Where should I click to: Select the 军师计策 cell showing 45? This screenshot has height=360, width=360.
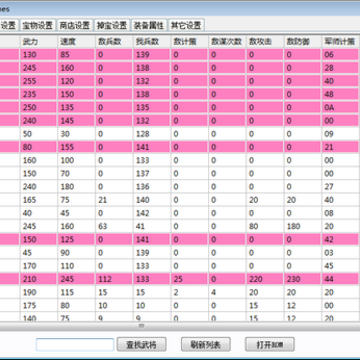pos(341,266)
